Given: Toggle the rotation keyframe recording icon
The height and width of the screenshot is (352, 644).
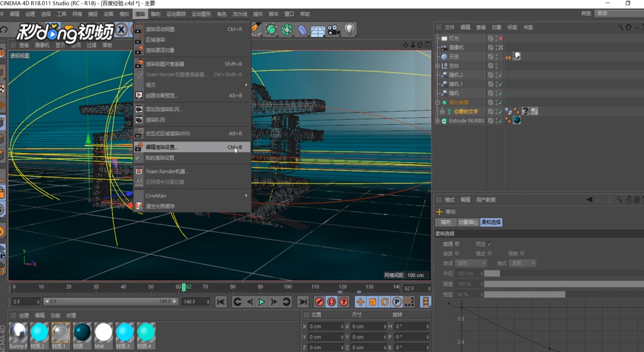Looking at the screenshot, I should [x=385, y=302].
